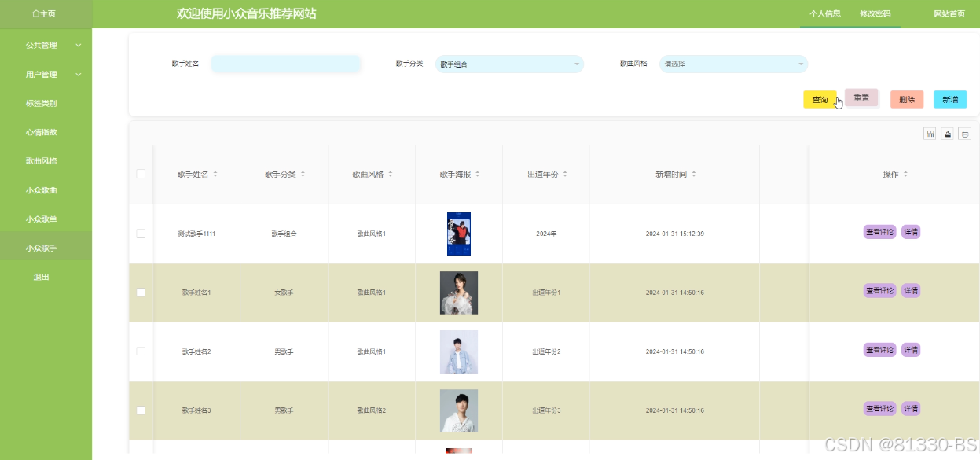Click 查看评论 for 歌手姓名3
Screen dimensions: 980x460
point(880,409)
